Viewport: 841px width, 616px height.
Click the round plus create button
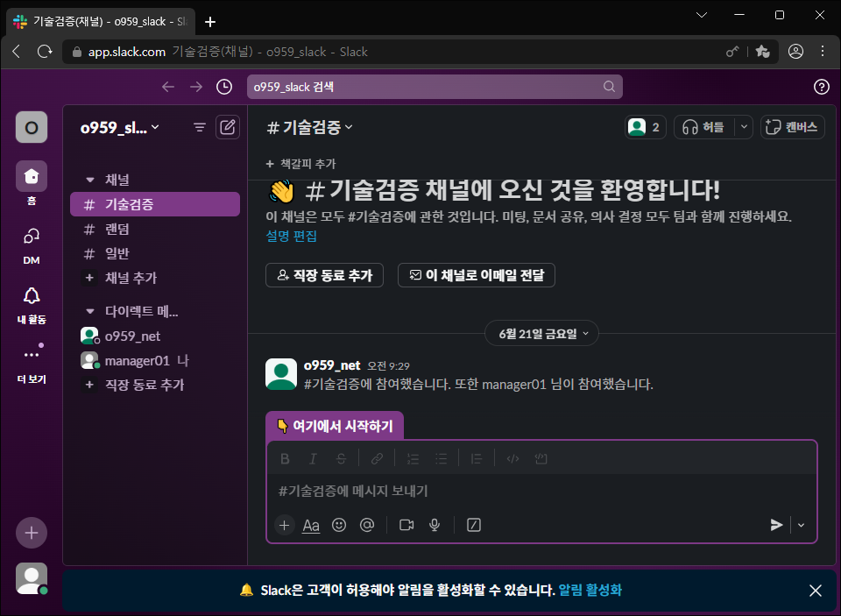coord(32,533)
